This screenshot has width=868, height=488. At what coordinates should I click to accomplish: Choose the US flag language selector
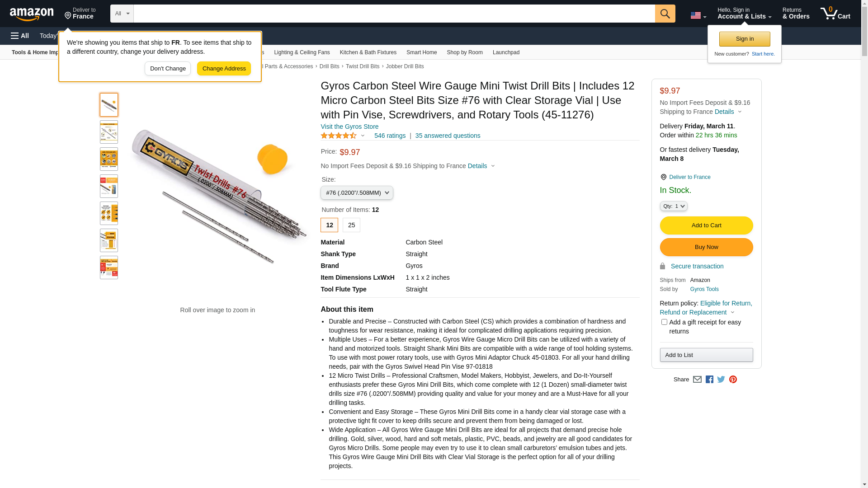coord(698,15)
